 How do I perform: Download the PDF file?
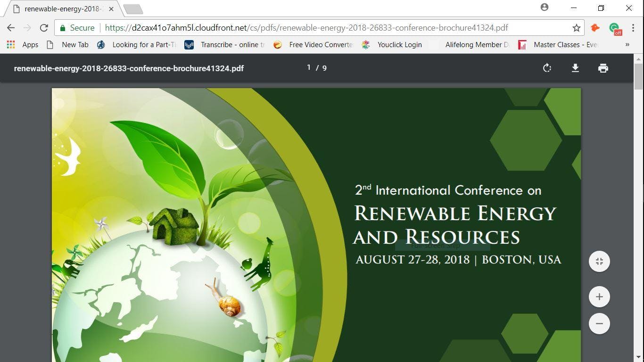(x=575, y=68)
